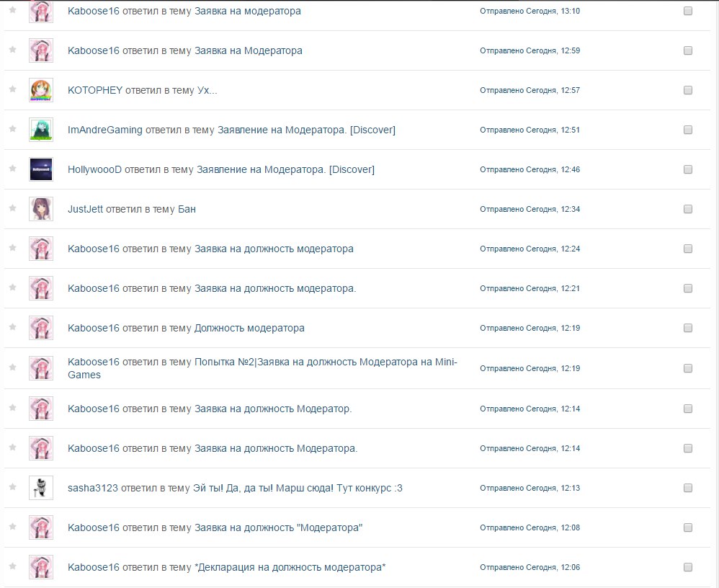The height and width of the screenshot is (588, 719).
Task: Open the Попытка №2 Mini-Games moderator application link
Action: tap(263, 368)
